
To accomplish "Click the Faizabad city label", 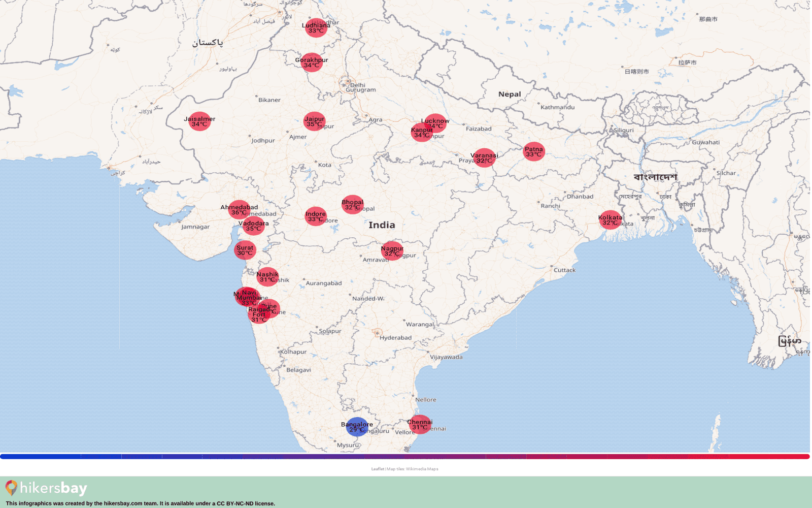I will [479, 129].
